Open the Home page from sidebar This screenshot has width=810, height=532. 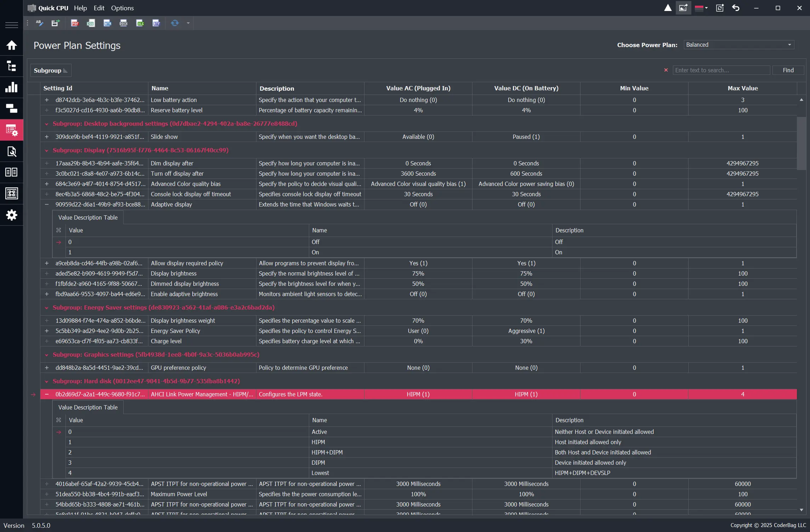(12, 45)
